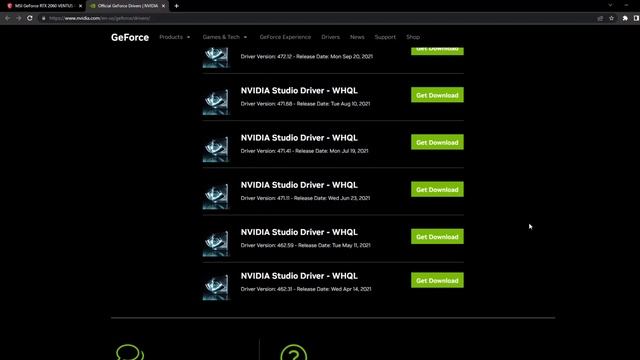Click 'Driver Version: 471.41' detail line
Screen dimensions: 640x360
click(304, 151)
